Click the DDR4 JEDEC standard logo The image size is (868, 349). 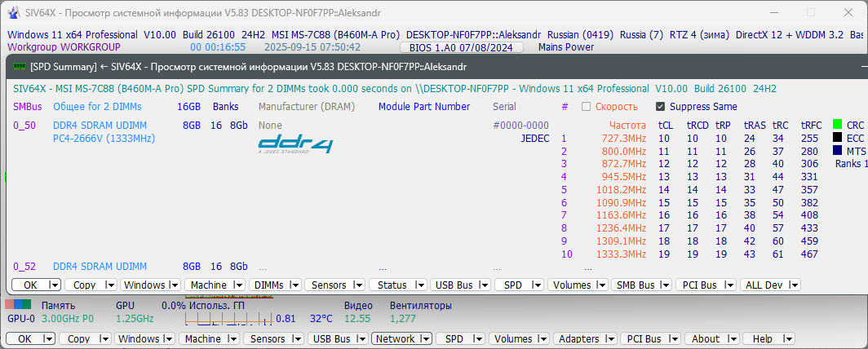click(295, 144)
